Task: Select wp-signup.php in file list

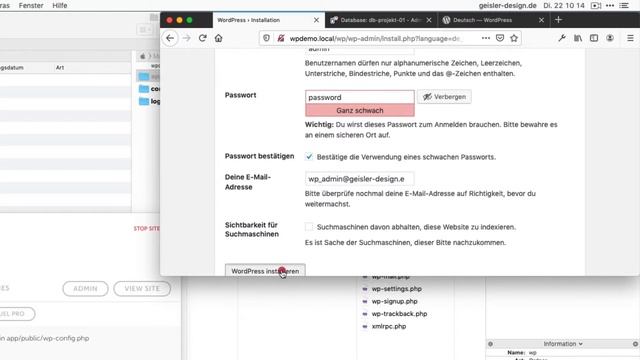Action: pyautogui.click(x=394, y=301)
